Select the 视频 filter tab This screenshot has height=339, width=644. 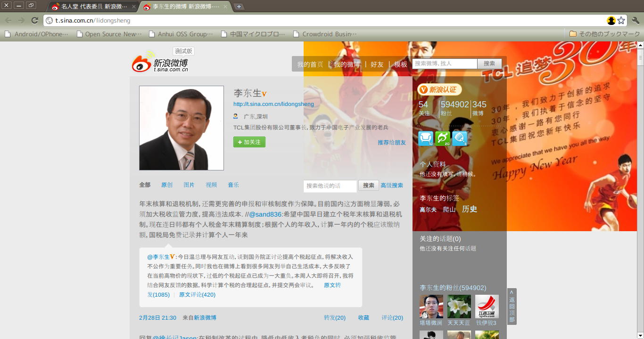(x=211, y=185)
